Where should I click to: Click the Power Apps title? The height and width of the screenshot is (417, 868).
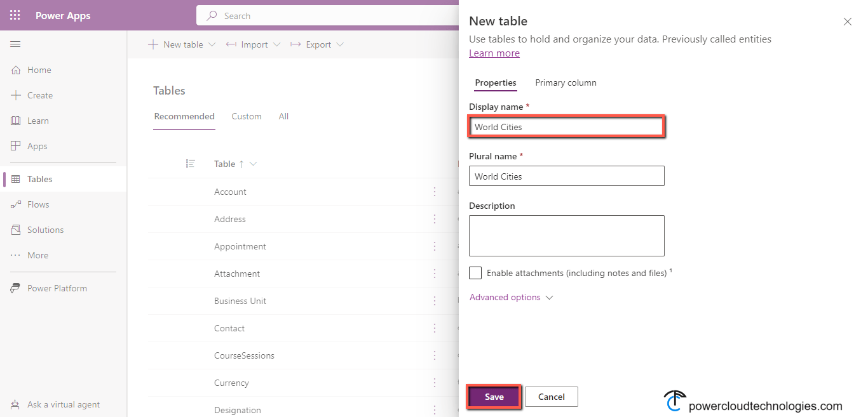pyautogui.click(x=63, y=16)
